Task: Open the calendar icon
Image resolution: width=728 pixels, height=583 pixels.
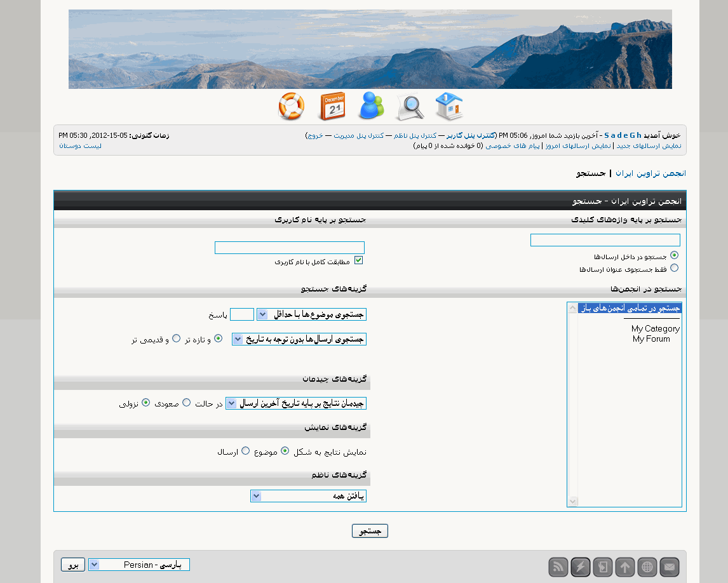Action: coord(333,106)
